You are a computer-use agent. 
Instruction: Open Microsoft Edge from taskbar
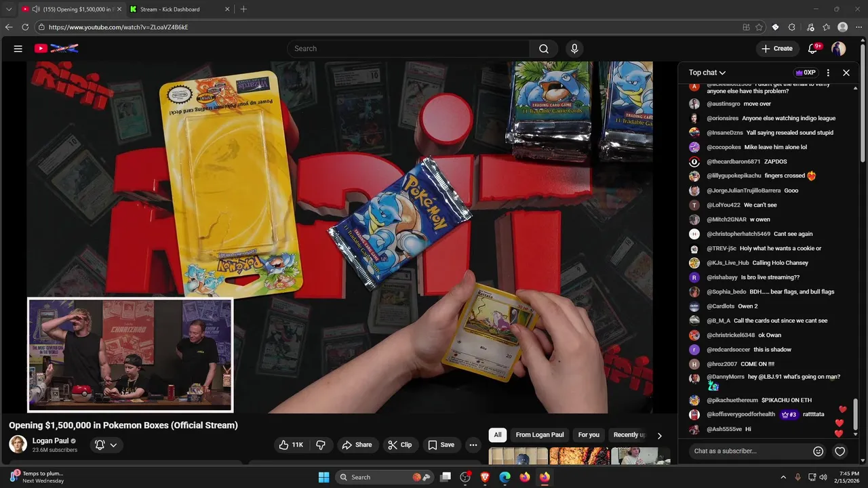[x=505, y=477]
